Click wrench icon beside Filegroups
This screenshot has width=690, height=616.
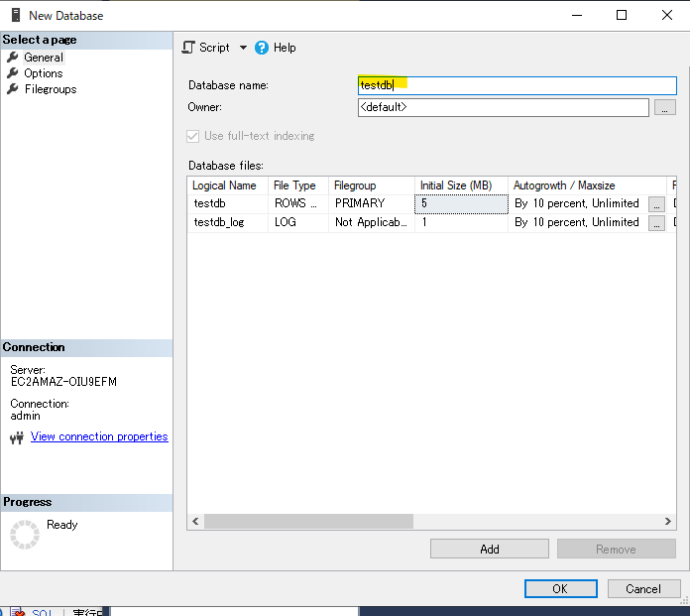(12, 88)
